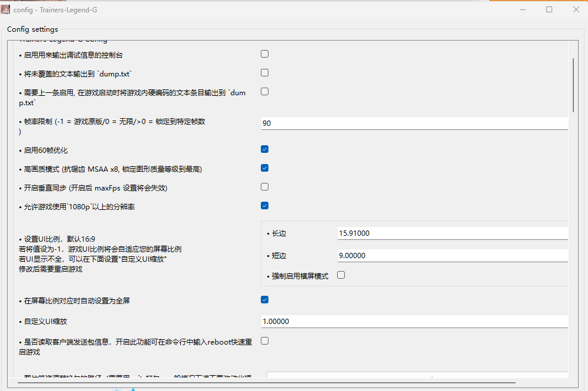Enable reading client packet info for reboot
588x391 pixels.
(x=264, y=340)
